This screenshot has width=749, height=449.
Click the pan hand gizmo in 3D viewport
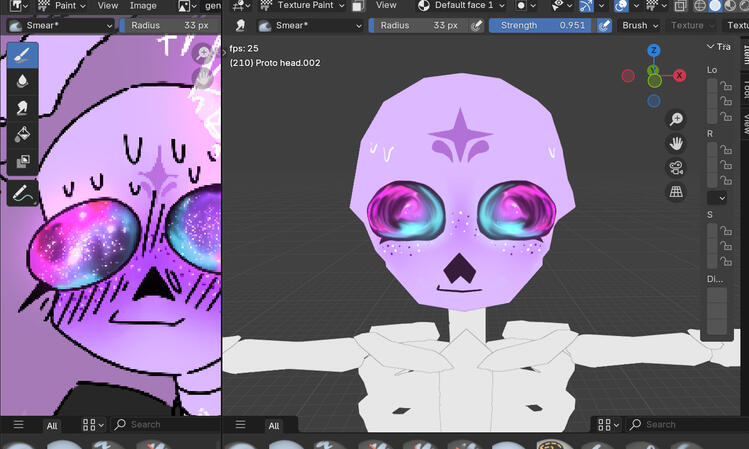point(676,143)
